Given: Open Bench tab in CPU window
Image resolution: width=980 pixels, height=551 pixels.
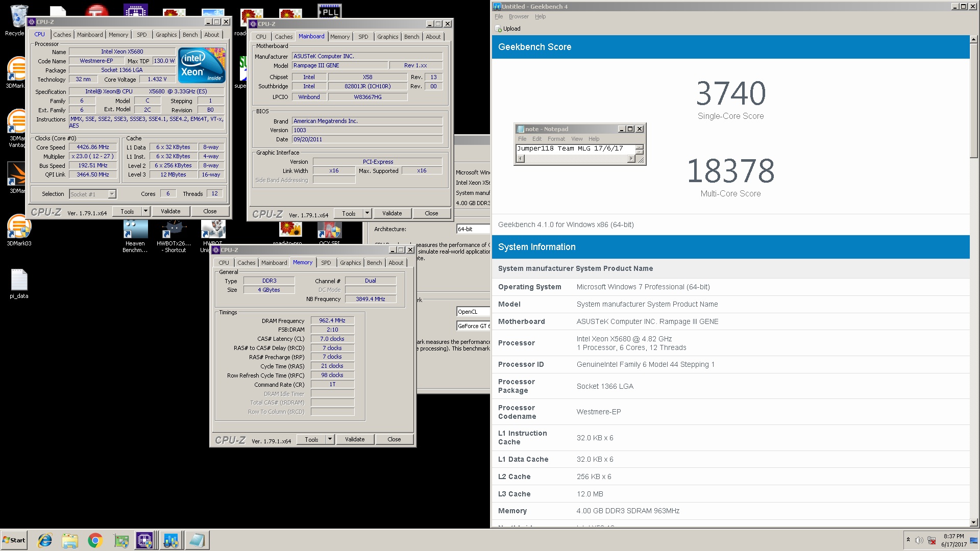Looking at the screenshot, I should coord(190,35).
